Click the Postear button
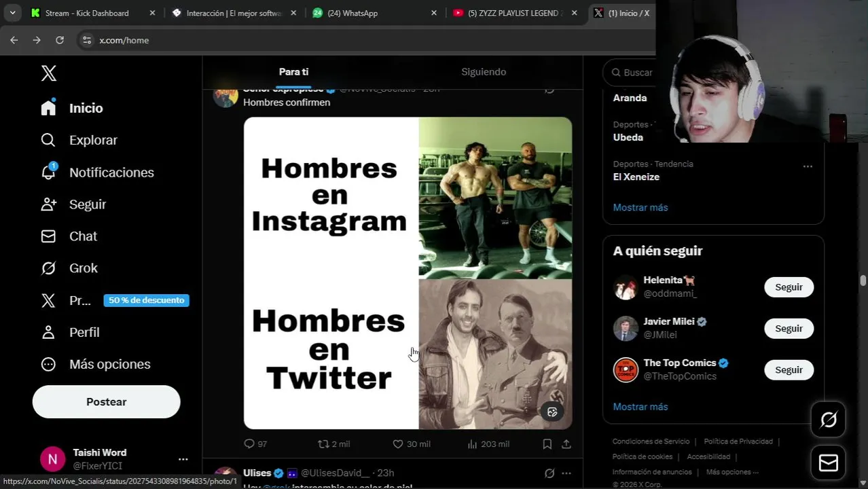Viewport: 868px width, 489px height. pyautogui.click(x=106, y=402)
